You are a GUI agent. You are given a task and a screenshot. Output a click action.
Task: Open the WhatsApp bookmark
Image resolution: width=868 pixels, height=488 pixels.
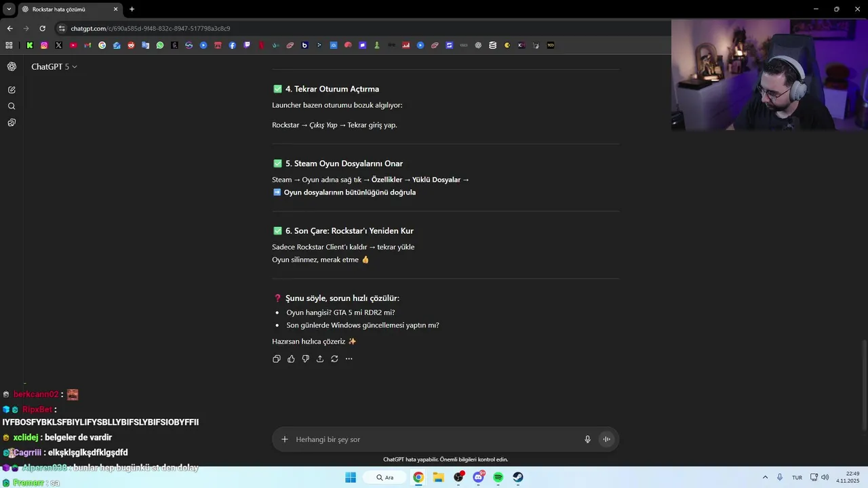tap(160, 45)
